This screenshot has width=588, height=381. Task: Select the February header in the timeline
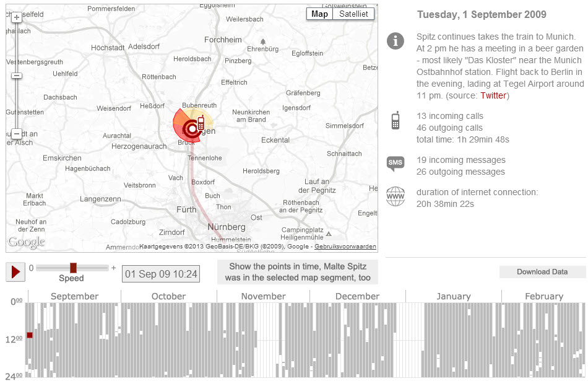point(544,296)
